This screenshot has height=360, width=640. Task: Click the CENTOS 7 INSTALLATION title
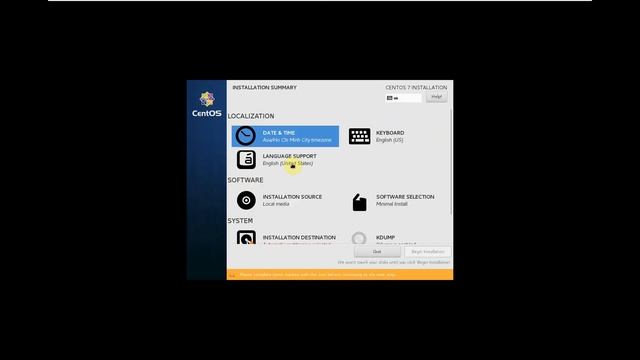point(416,87)
